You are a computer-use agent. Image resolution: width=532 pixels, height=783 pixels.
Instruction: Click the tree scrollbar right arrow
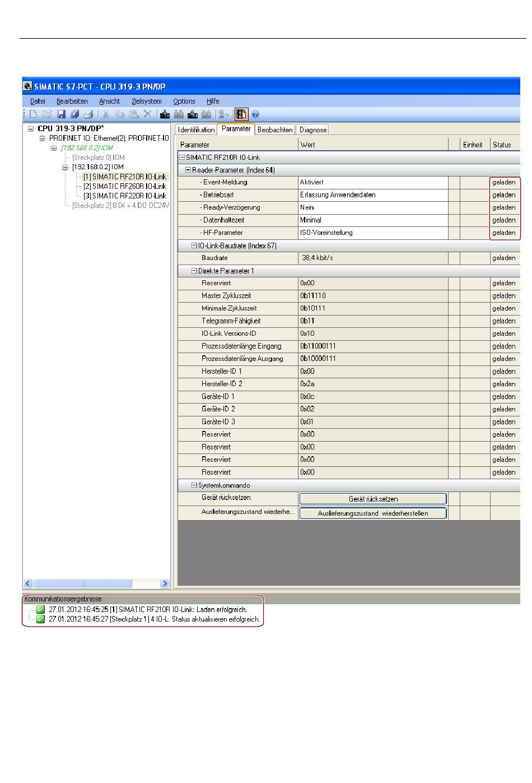coord(165,583)
